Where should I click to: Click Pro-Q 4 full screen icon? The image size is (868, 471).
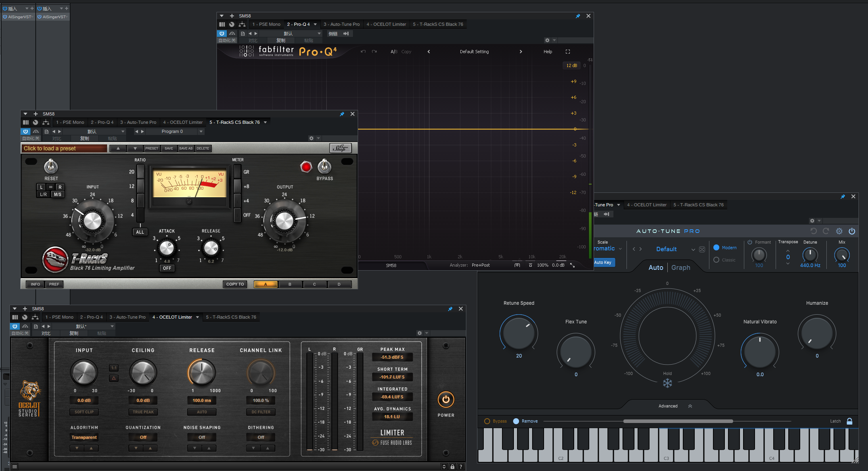point(567,52)
